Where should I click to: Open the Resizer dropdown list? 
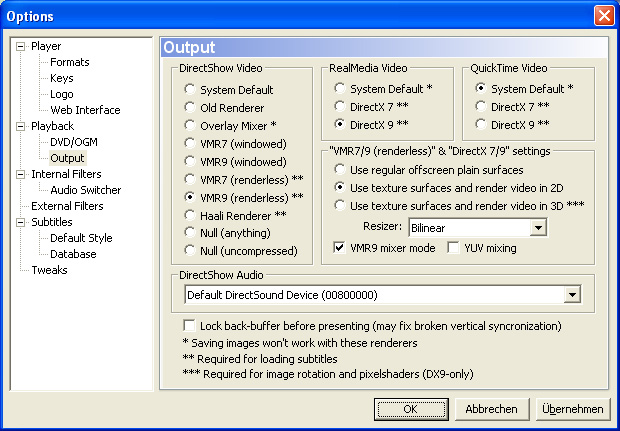click(x=538, y=228)
